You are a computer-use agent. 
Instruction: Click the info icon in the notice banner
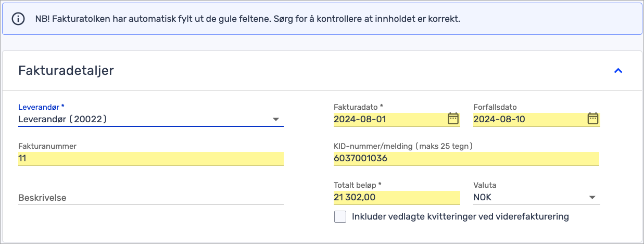18,19
